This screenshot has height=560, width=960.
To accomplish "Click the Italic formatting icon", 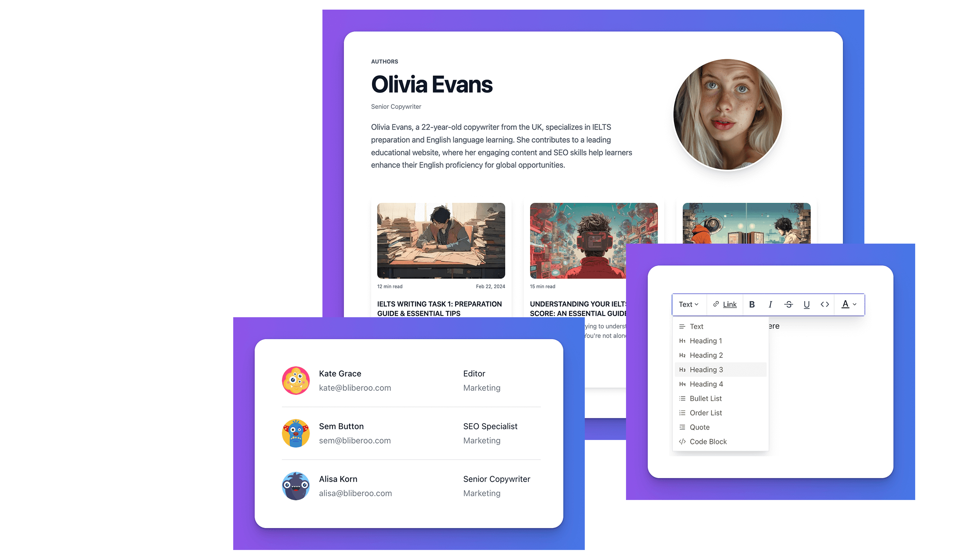I will (x=770, y=305).
